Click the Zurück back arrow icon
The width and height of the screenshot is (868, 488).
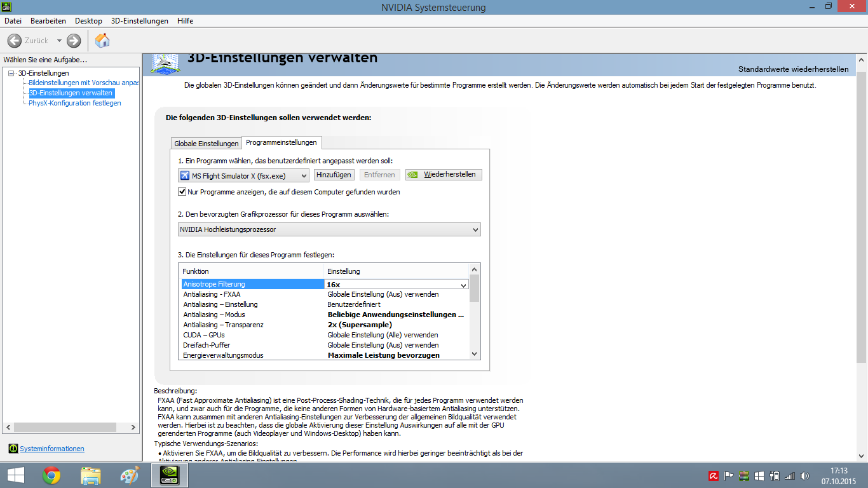[x=15, y=41]
